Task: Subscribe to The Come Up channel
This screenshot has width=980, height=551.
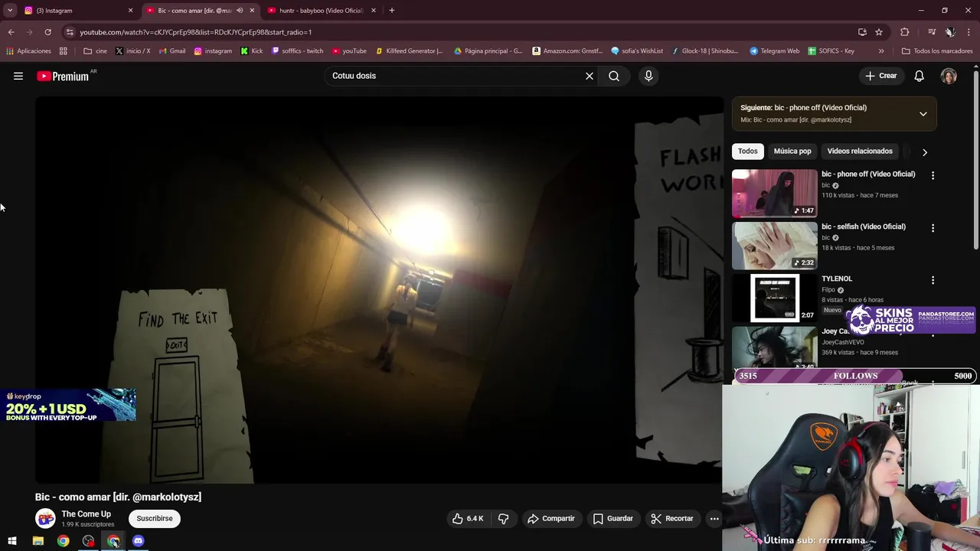Action: tap(155, 518)
